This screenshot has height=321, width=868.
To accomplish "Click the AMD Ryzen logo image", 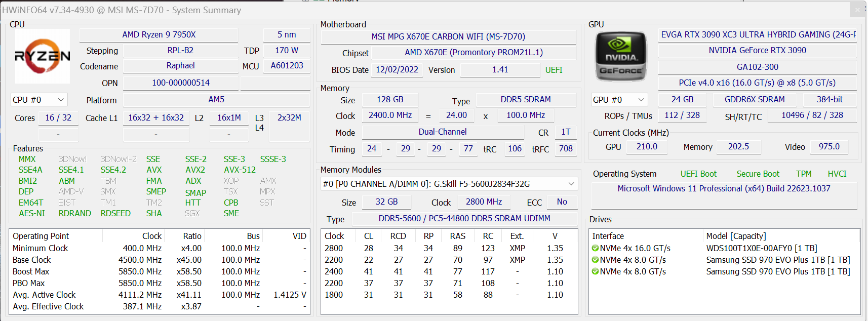I will pyautogui.click(x=43, y=56).
